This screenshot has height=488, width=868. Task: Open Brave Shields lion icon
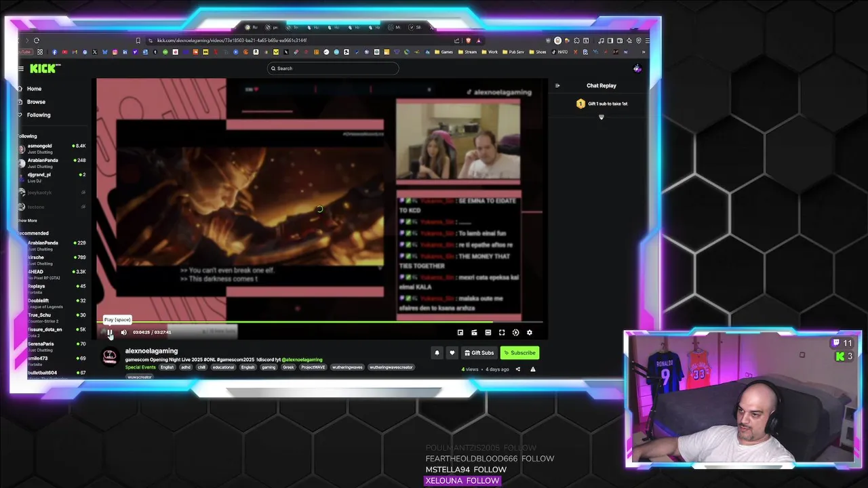tap(469, 40)
